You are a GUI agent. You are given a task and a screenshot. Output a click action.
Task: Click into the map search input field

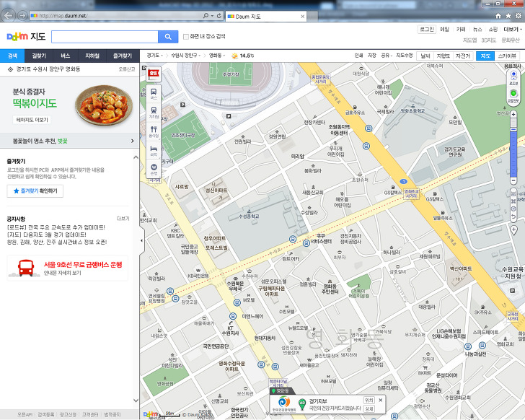click(x=105, y=37)
